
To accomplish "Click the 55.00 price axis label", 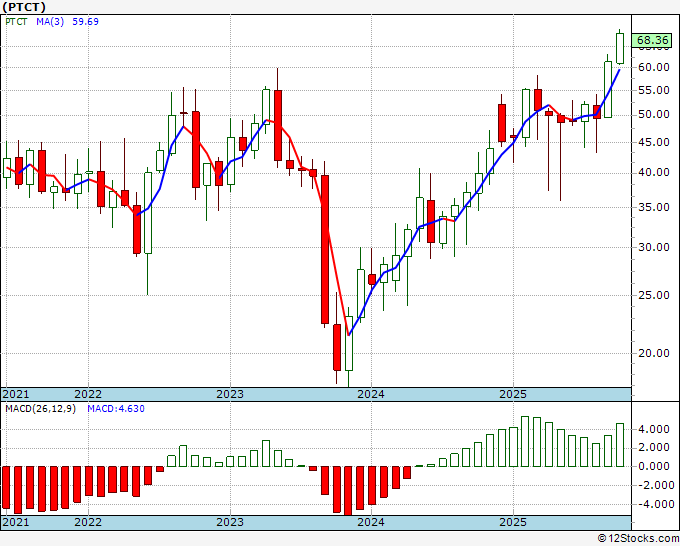I will [654, 91].
